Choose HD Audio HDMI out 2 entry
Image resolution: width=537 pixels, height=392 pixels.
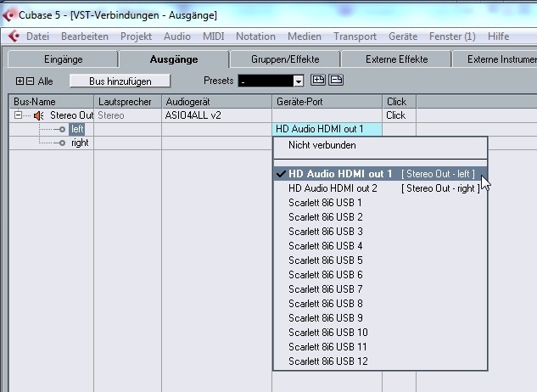click(x=380, y=188)
